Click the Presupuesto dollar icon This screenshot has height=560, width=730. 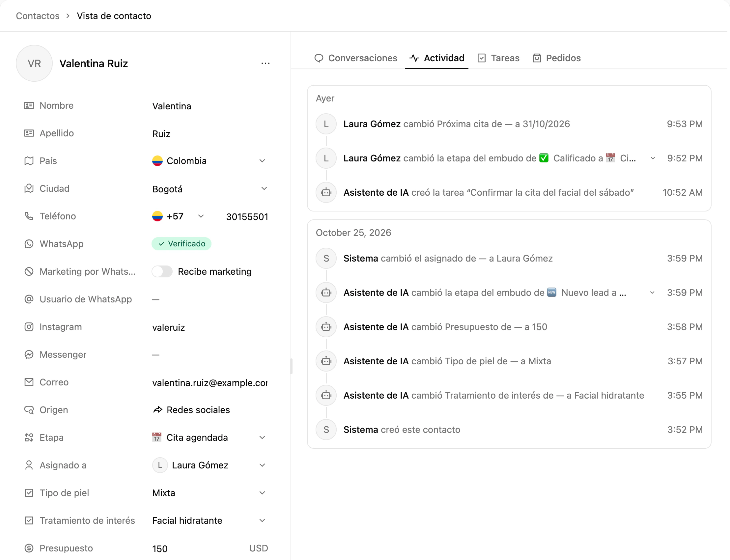(29, 548)
